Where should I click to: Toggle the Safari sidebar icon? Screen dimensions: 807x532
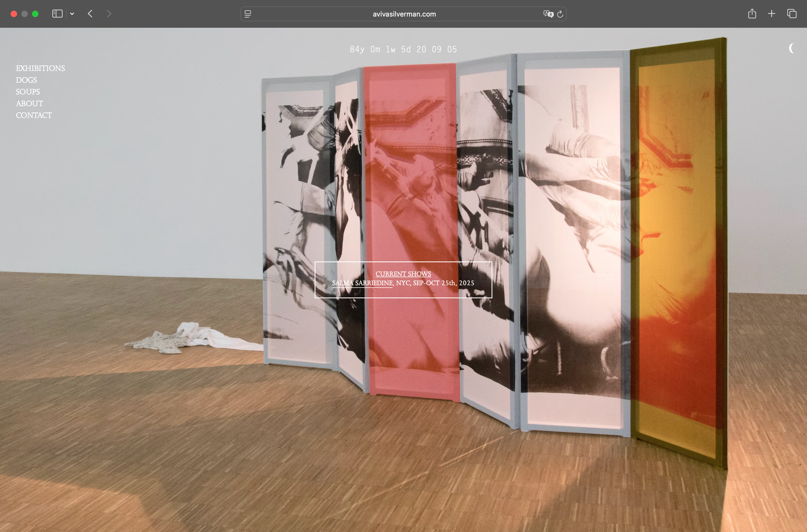coord(57,14)
